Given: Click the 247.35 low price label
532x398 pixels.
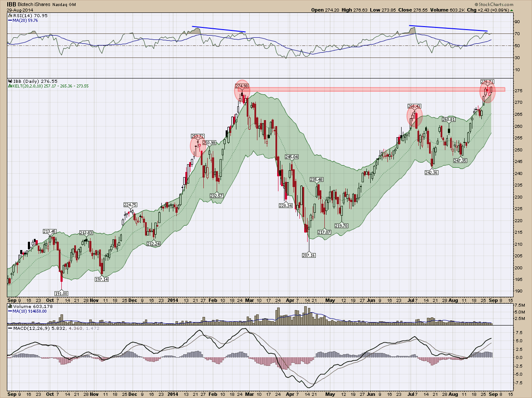Looking at the screenshot, I should (461, 161).
